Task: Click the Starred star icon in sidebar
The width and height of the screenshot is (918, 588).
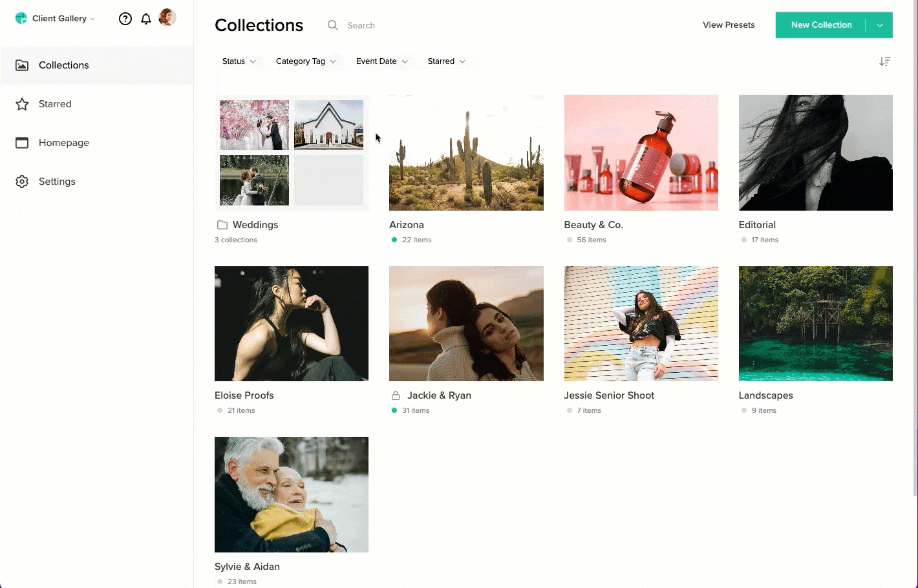Action: coord(22,103)
